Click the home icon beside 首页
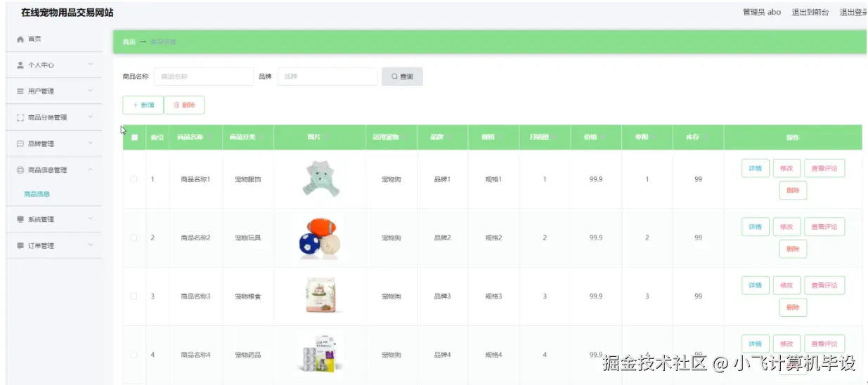The image size is (868, 385). 20,39
